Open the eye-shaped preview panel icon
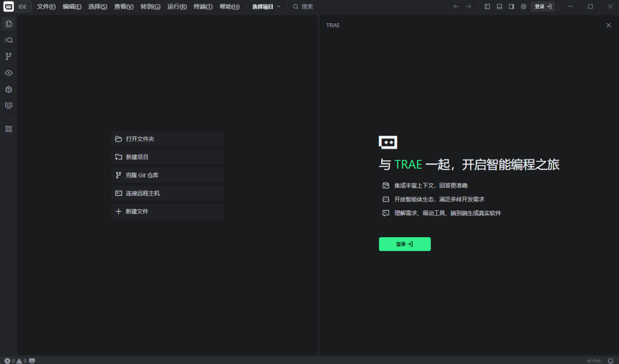The image size is (619, 364). (9, 73)
